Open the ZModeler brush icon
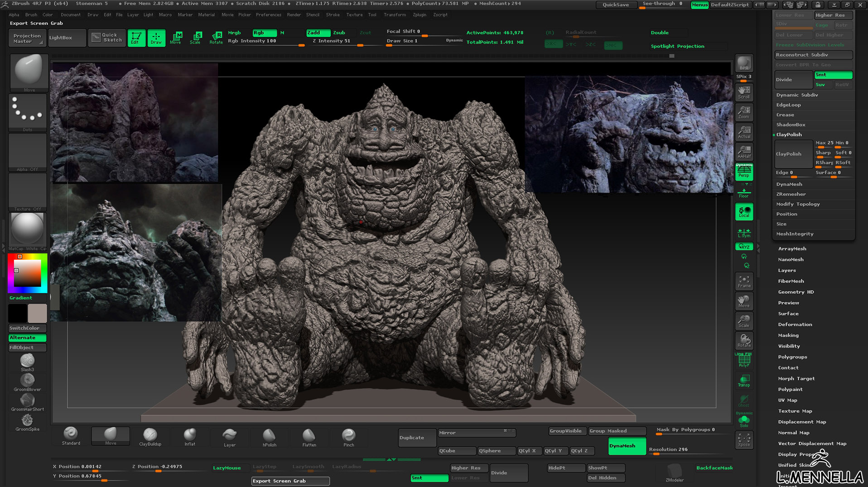The height and width of the screenshot is (487, 868). click(x=675, y=472)
